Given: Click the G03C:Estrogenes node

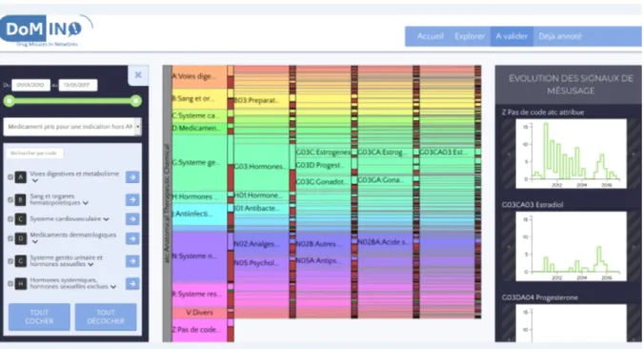Looking at the screenshot, I should click(323, 153).
